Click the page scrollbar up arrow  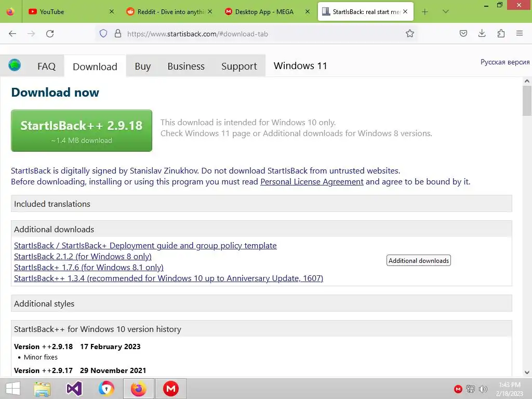click(527, 81)
